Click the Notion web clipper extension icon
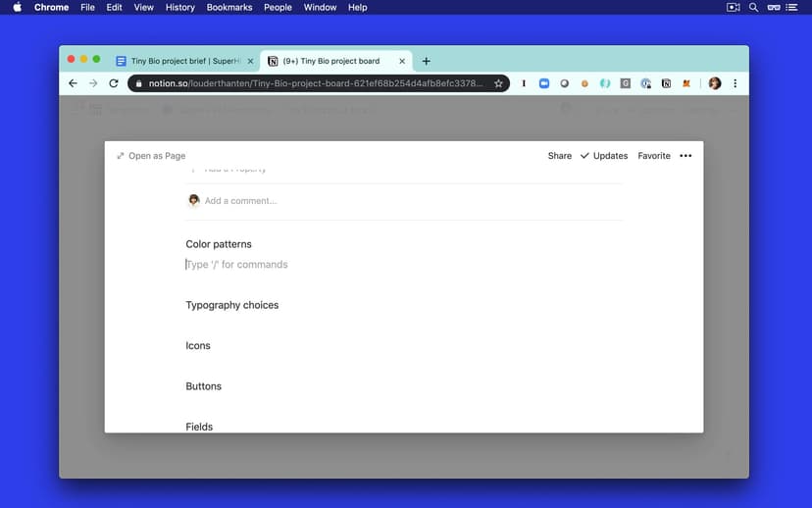The image size is (812, 508). coord(667,83)
